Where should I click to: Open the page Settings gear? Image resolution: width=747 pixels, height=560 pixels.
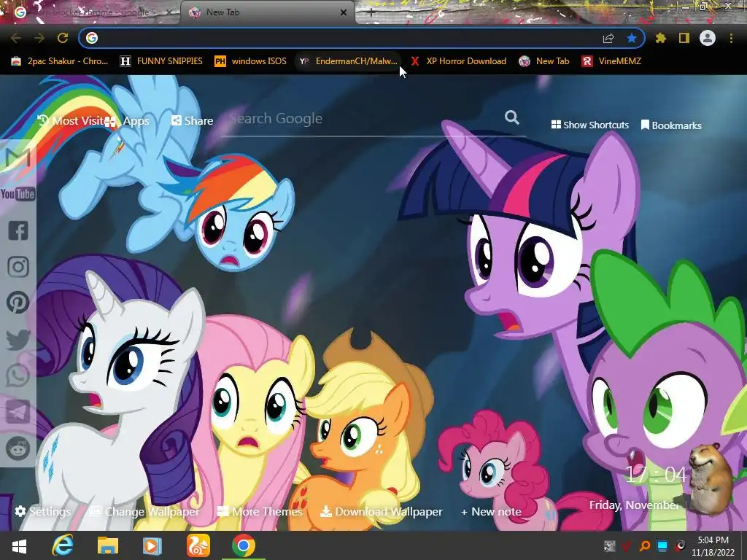pos(43,511)
